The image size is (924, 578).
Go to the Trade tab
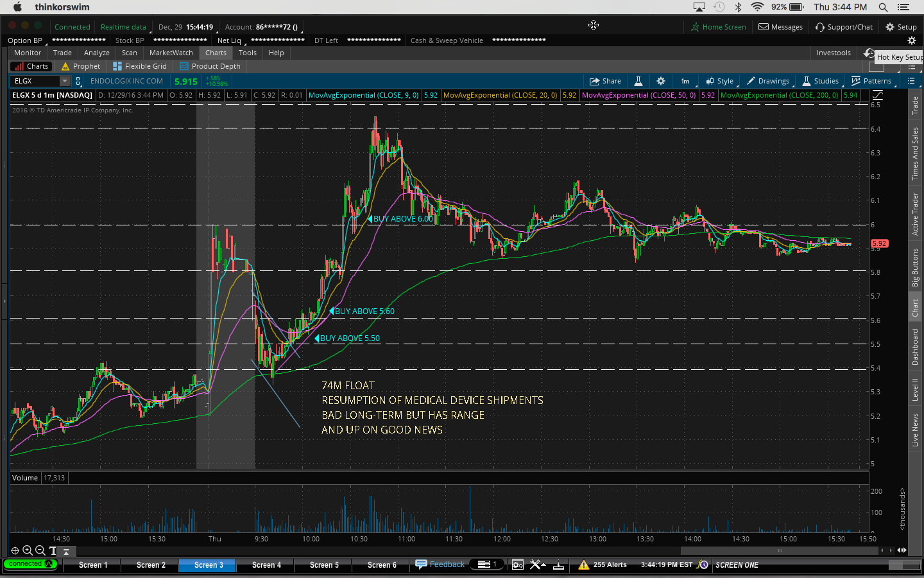pyautogui.click(x=62, y=53)
